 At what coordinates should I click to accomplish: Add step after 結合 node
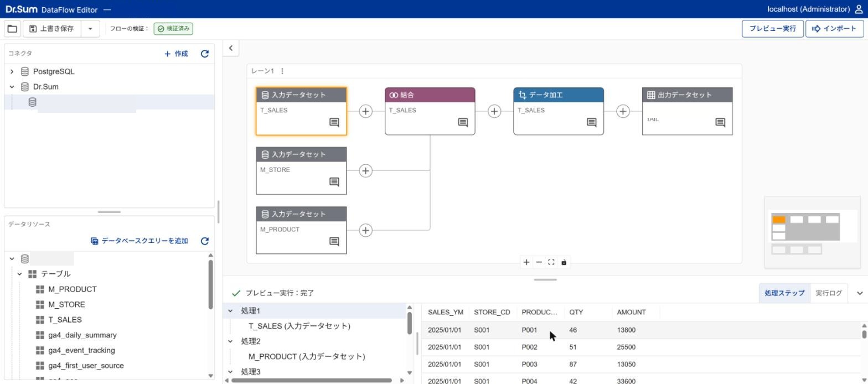[x=494, y=111]
